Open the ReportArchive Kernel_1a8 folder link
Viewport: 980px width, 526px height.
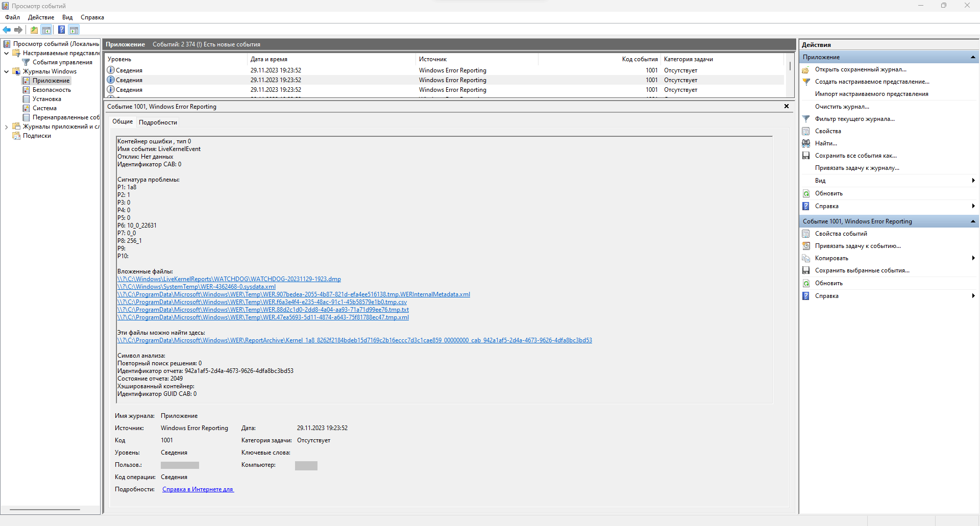click(x=355, y=340)
